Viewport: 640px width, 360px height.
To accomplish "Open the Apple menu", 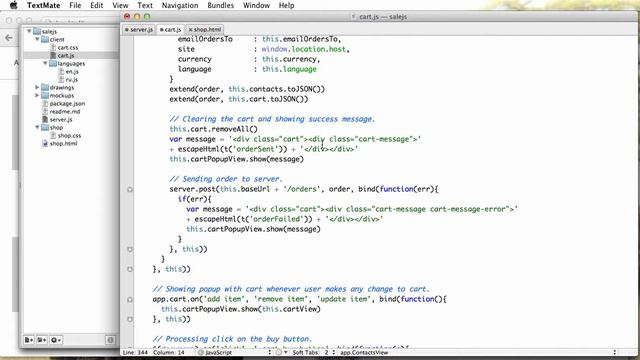I will [13, 5].
